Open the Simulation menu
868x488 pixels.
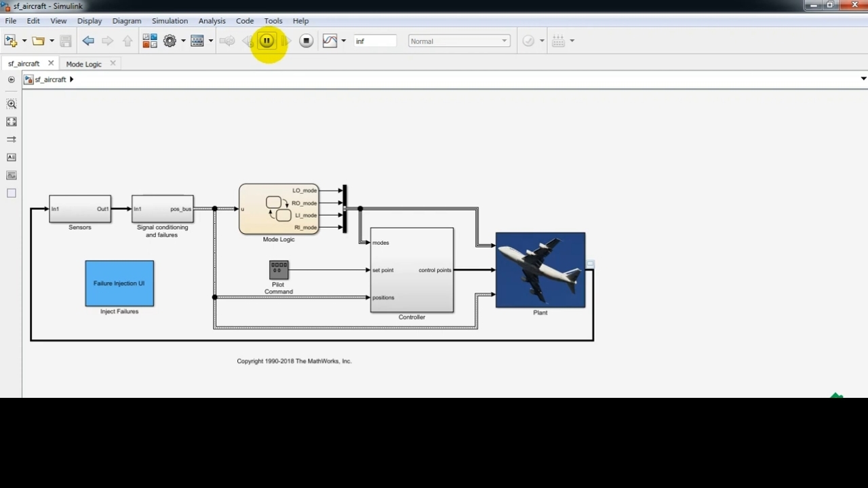point(170,21)
